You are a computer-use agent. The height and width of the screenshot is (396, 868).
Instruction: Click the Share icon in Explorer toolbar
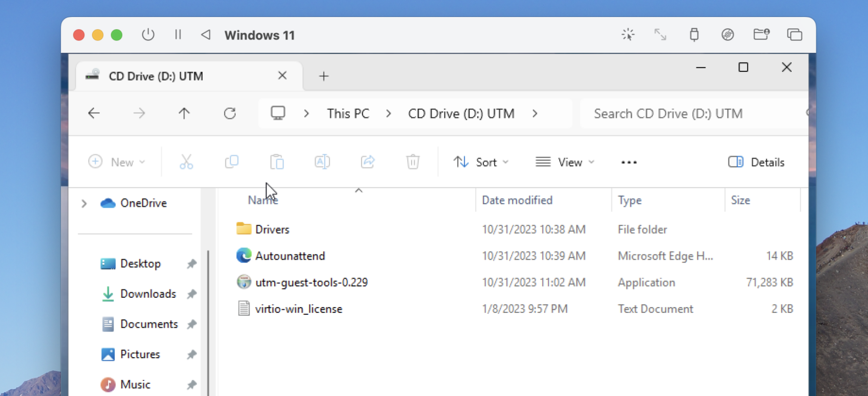point(367,162)
